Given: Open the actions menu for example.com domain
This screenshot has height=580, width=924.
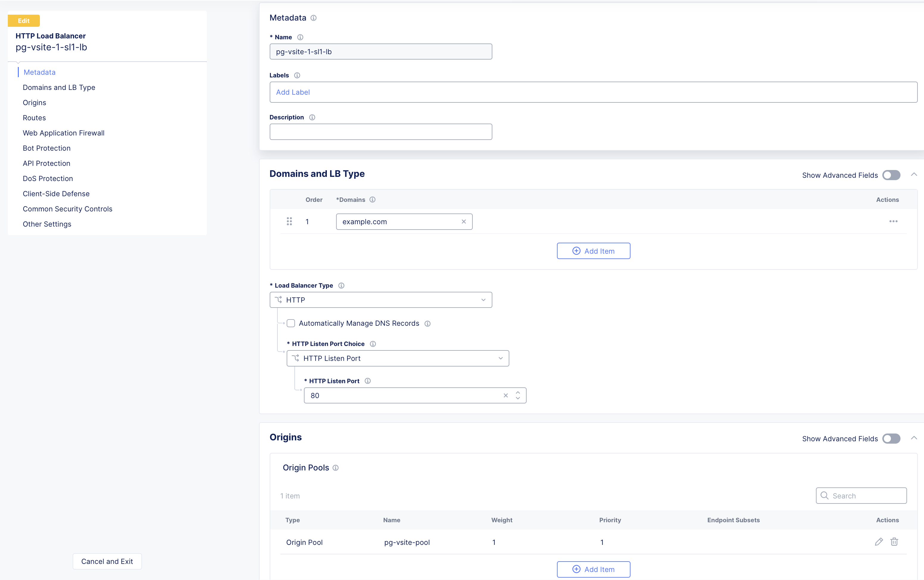Looking at the screenshot, I should click(894, 221).
